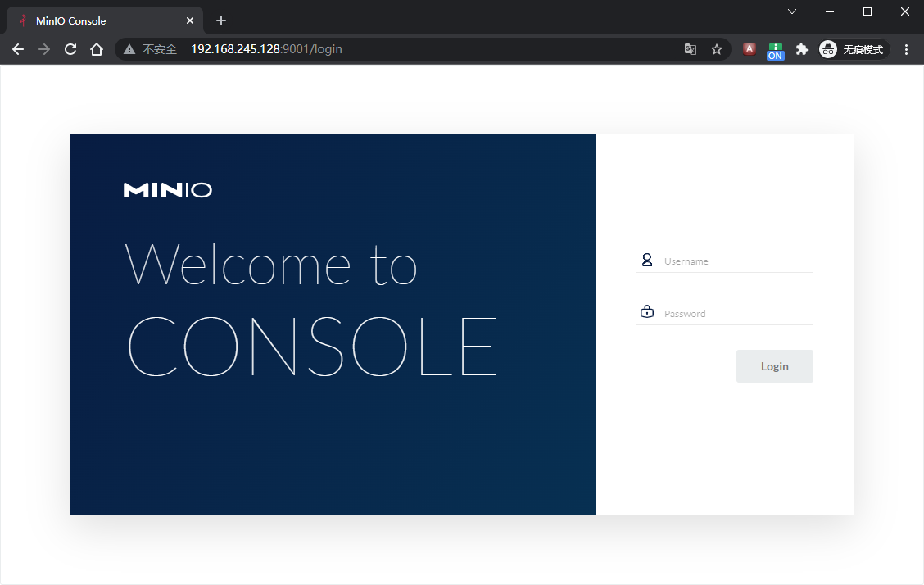Click the green ON extension icon

pyautogui.click(x=776, y=52)
